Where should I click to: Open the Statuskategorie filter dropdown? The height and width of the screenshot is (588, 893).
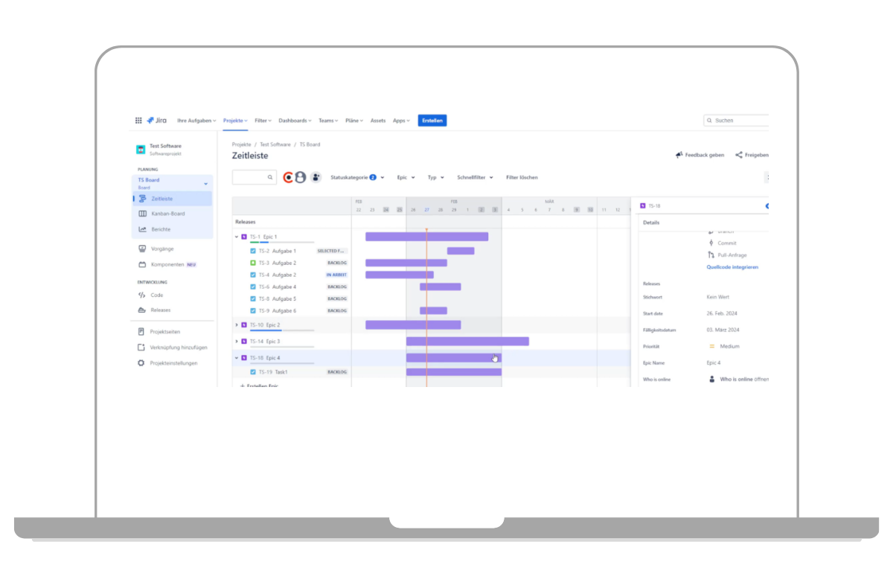[x=357, y=177]
